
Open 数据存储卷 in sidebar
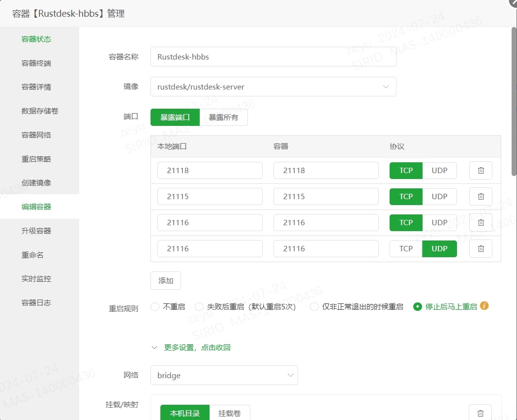point(40,111)
